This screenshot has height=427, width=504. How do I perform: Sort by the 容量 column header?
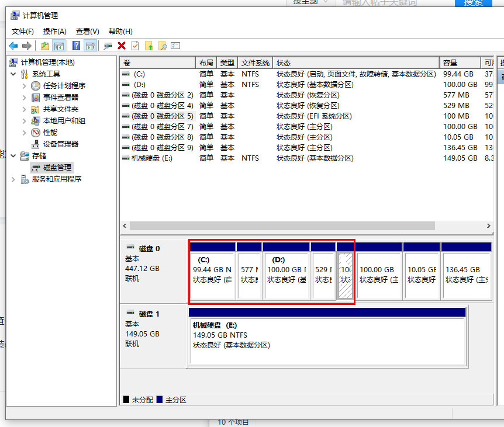point(460,63)
